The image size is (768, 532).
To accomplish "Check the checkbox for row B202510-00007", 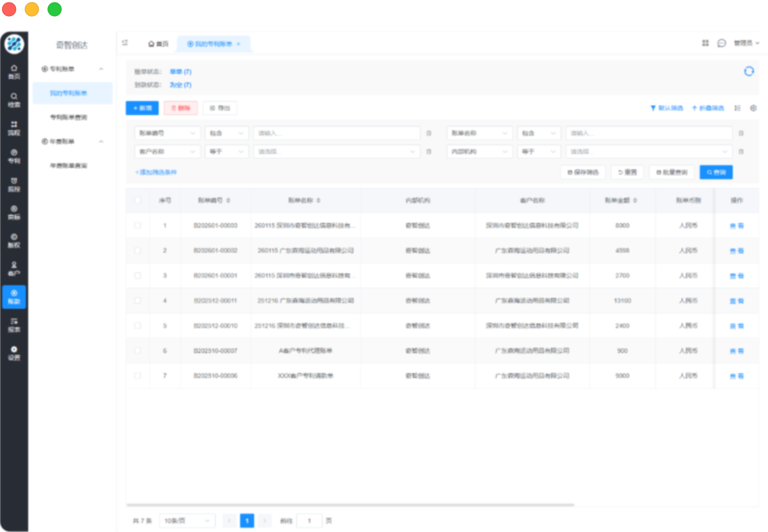I will (x=136, y=350).
